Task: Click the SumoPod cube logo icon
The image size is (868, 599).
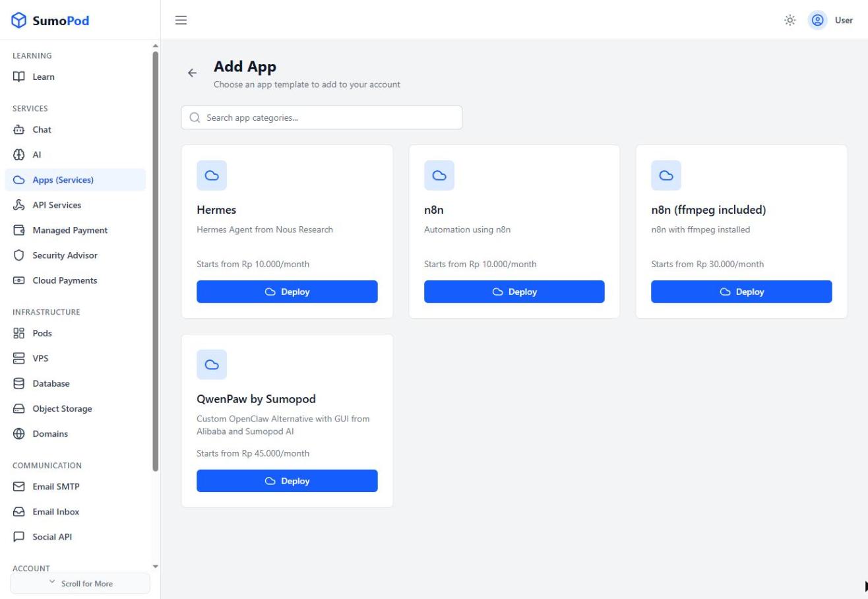Action: [x=20, y=20]
